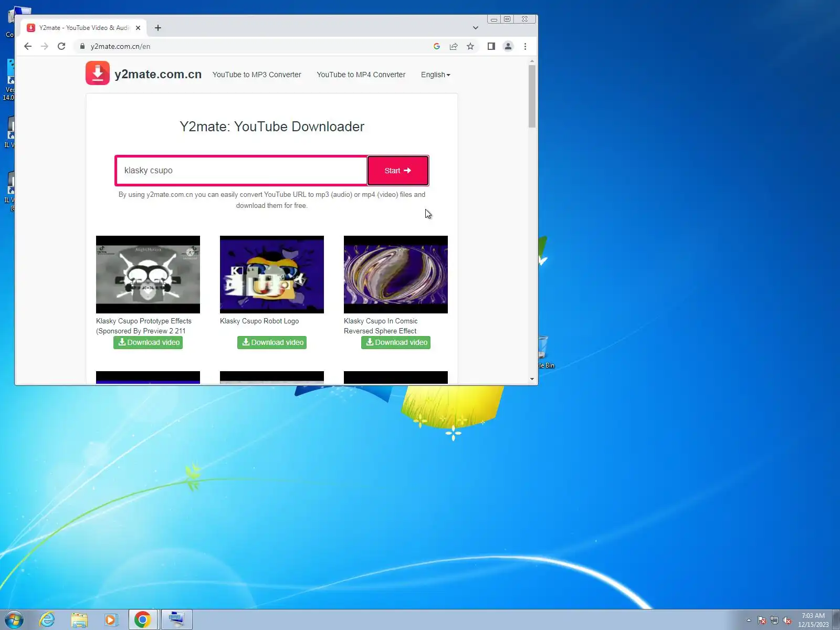Click the y2mate red download logo icon
The image size is (840, 630).
(x=98, y=73)
